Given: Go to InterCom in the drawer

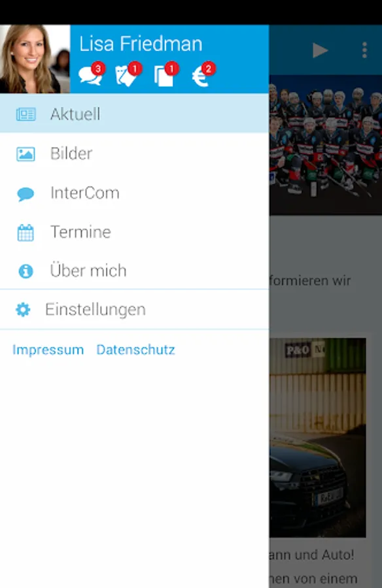Looking at the screenshot, I should point(135,193).
